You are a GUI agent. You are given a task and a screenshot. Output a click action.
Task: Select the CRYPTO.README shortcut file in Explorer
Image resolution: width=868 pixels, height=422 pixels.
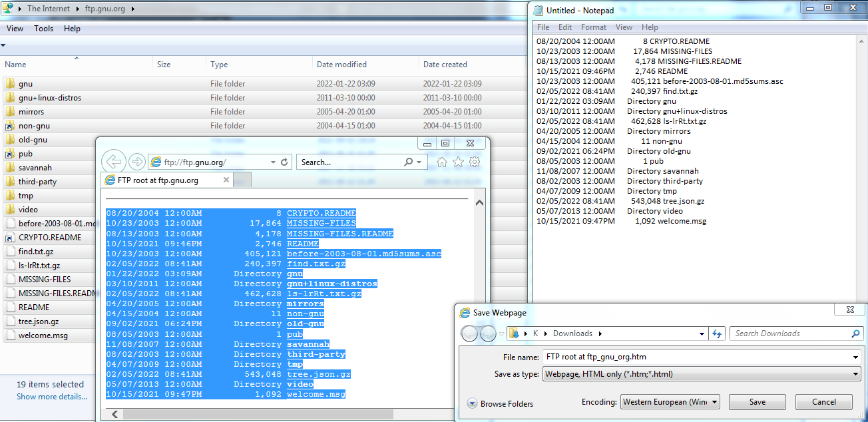(x=50, y=238)
